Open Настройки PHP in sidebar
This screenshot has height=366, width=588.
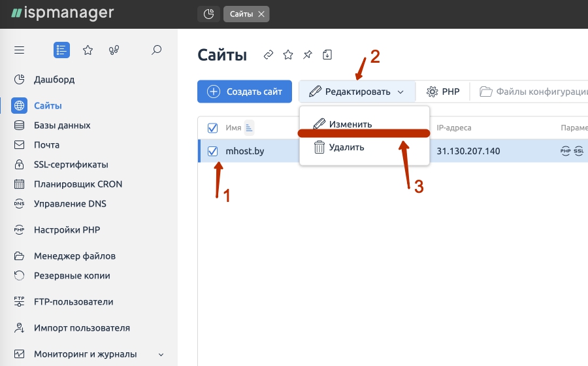click(x=67, y=230)
